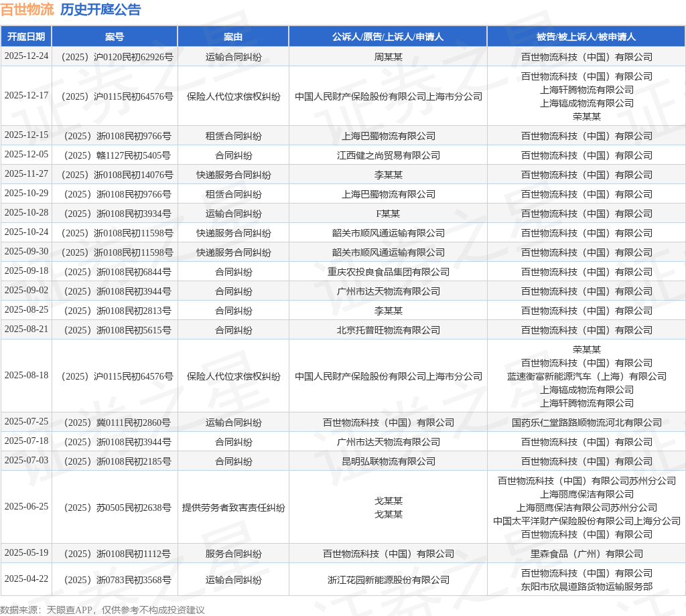
Task: Select case number 浙0108民初5615号
Action: 117,331
